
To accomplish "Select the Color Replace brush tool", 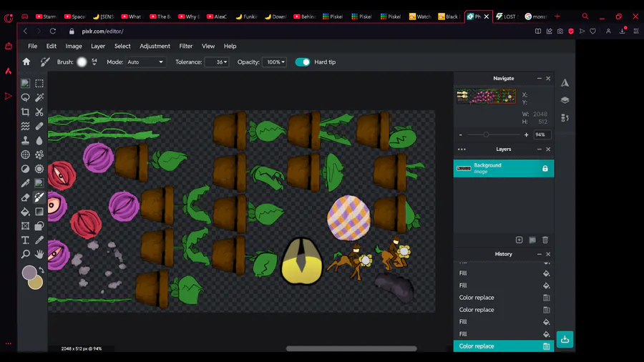I will click(x=39, y=197).
